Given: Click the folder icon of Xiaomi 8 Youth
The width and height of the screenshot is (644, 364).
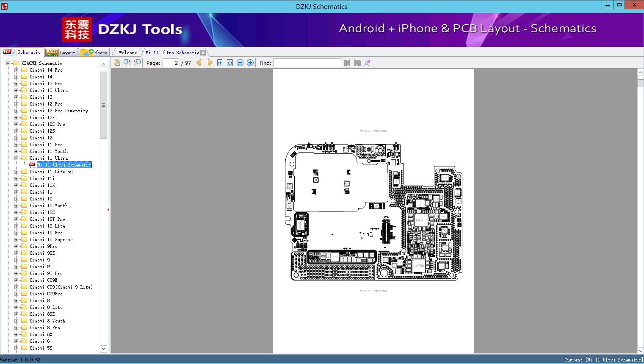Looking at the screenshot, I should [x=24, y=321].
